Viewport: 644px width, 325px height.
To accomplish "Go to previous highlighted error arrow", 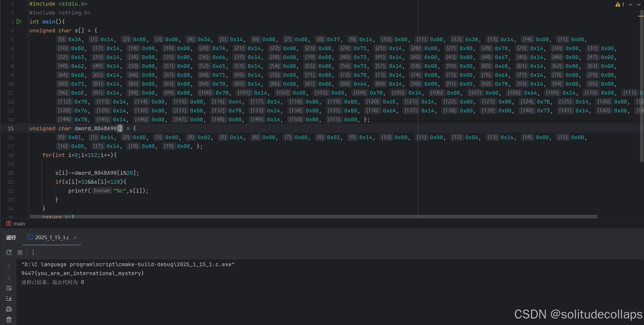I will pos(631,5).
